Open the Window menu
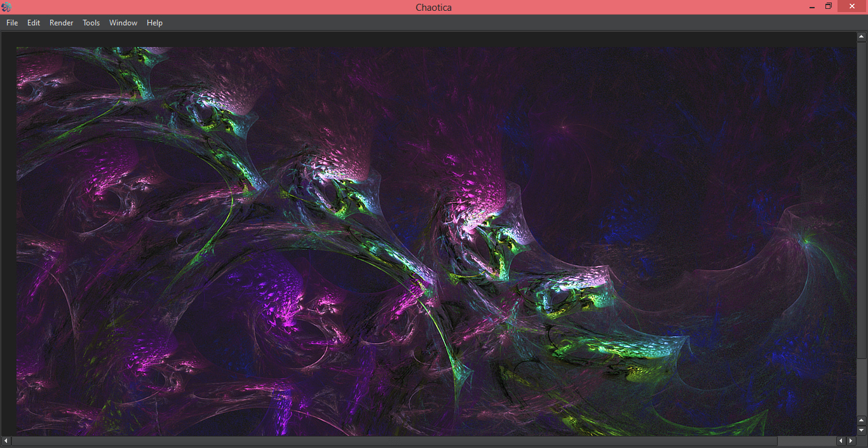Screen dimensions: 868x448 click(x=123, y=23)
